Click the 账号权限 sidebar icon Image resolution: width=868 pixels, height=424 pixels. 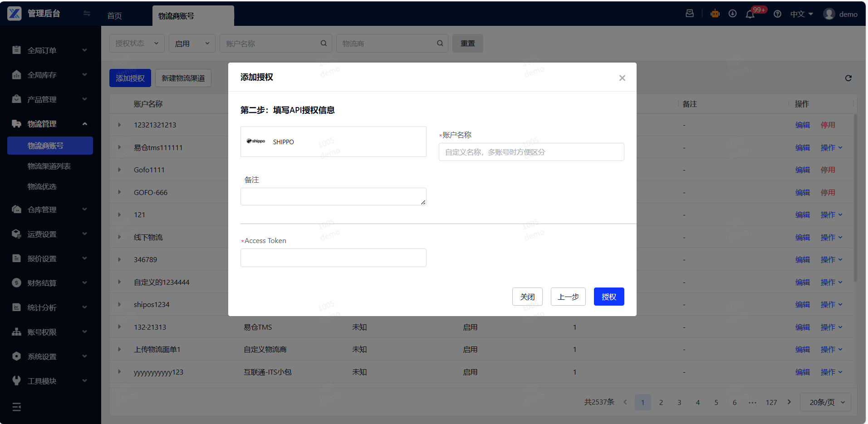pos(16,332)
